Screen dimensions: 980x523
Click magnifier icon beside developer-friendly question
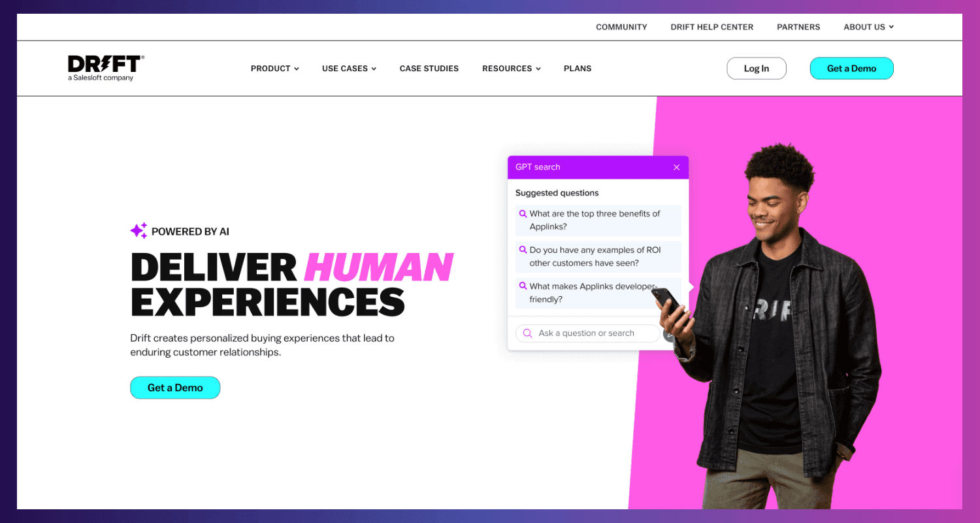point(523,286)
